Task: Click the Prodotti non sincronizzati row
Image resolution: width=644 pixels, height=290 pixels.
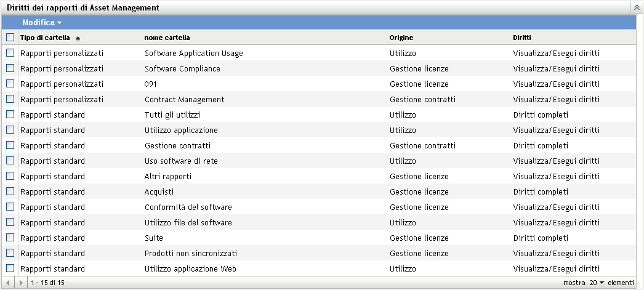Action: click(x=191, y=253)
